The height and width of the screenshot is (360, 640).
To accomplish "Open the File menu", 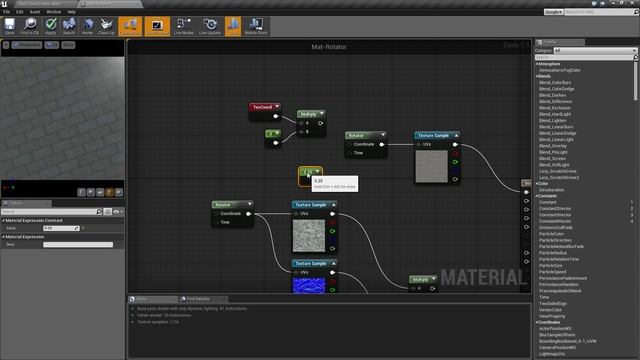I will (7, 12).
